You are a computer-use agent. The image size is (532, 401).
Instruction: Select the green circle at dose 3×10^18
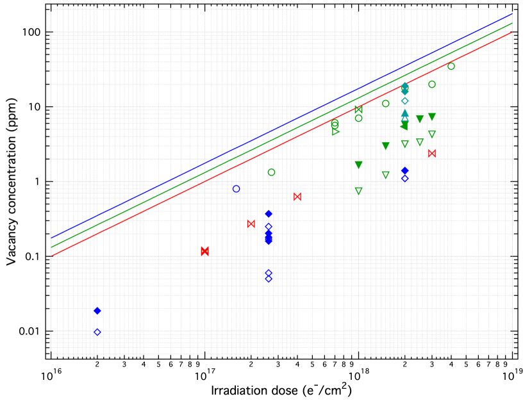point(432,84)
